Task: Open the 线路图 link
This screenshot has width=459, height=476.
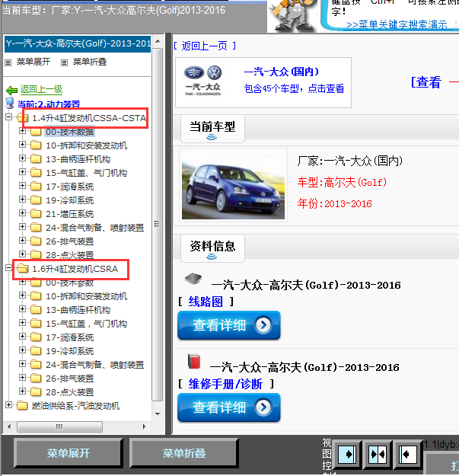Action: coord(206,302)
